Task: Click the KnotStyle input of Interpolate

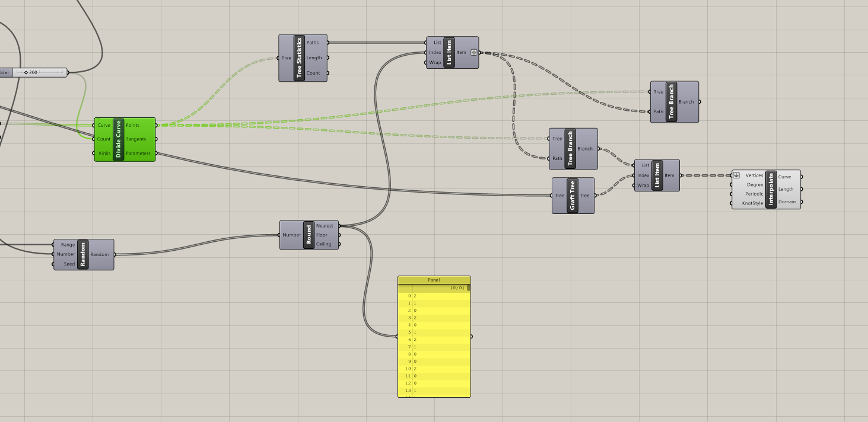Action: 752,203
